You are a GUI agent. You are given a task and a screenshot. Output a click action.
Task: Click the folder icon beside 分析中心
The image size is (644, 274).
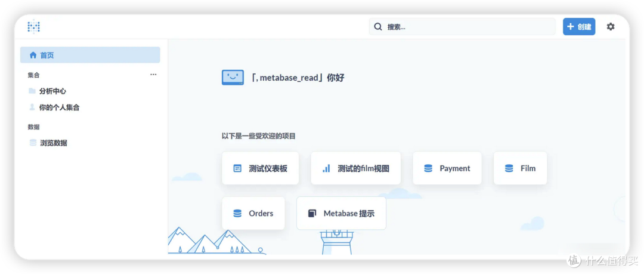[x=32, y=91]
